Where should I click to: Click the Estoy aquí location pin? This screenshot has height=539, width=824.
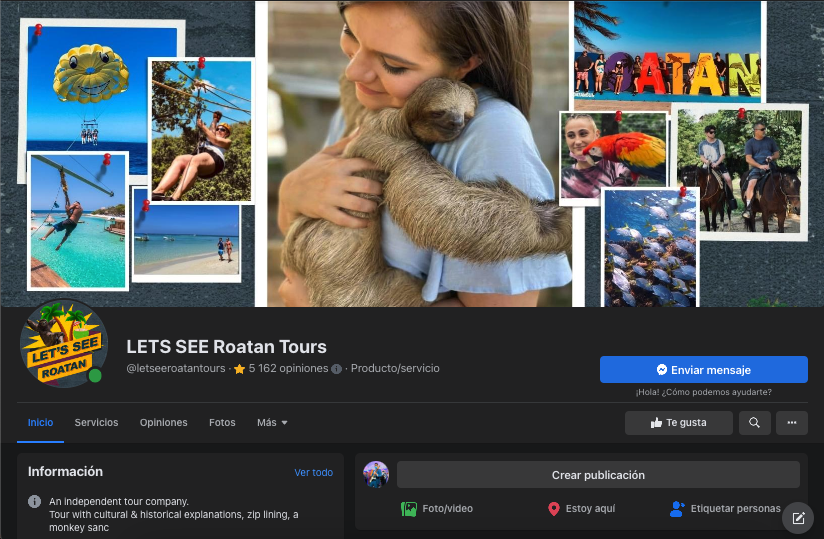coord(554,509)
